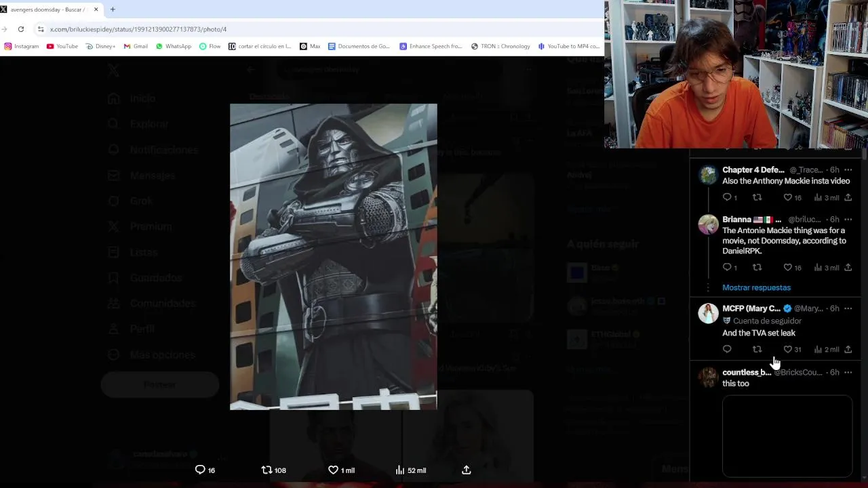Open the @BricksCou... handle

pos(797,372)
